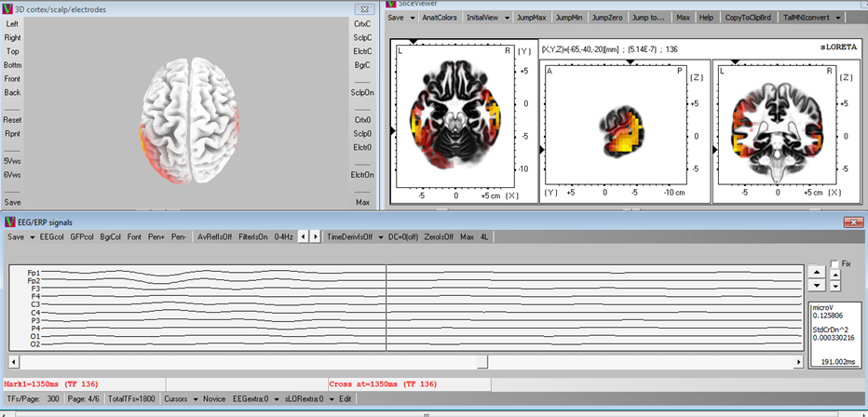Image resolution: width=868 pixels, height=417 pixels.
Task: Click the JumpMax button
Action: (x=532, y=18)
